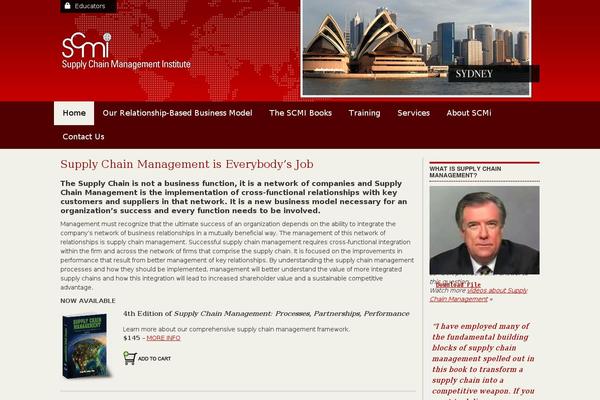Open the About SCMi menu item
The width and height of the screenshot is (600, 400).
click(469, 113)
